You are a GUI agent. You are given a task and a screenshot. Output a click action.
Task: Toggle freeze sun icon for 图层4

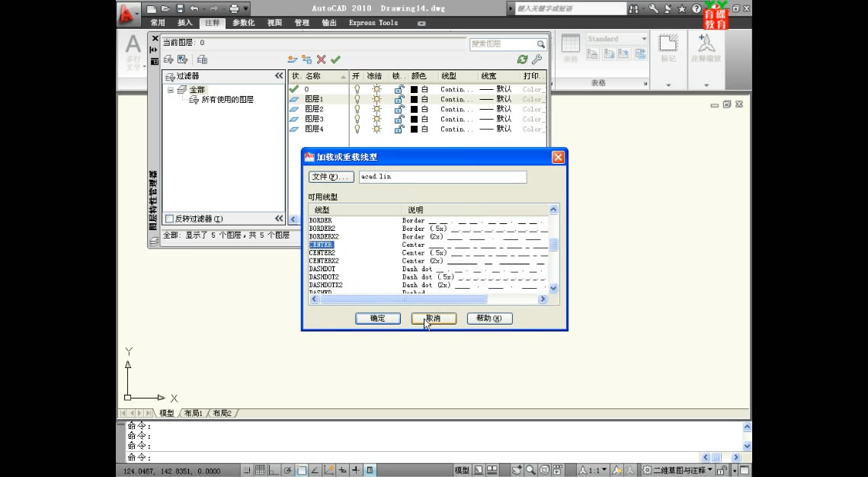(377, 129)
